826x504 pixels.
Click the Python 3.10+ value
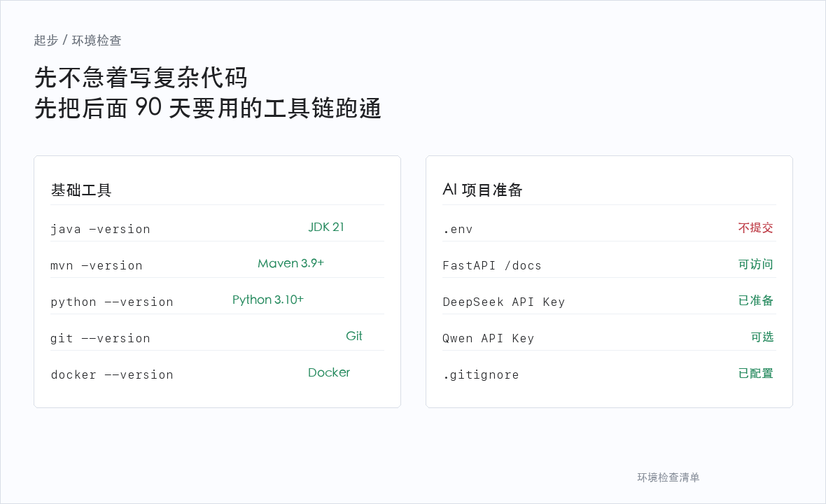coord(268,300)
